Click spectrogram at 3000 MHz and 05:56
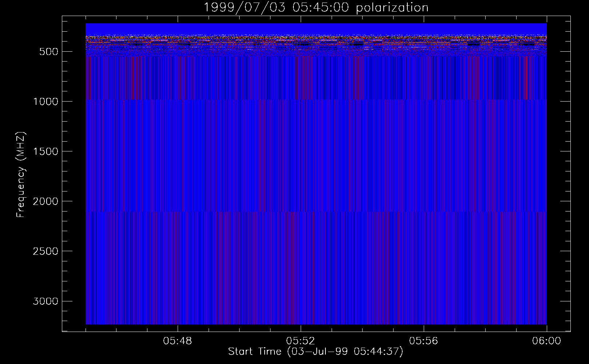The height and width of the screenshot is (364, 589). [424, 301]
